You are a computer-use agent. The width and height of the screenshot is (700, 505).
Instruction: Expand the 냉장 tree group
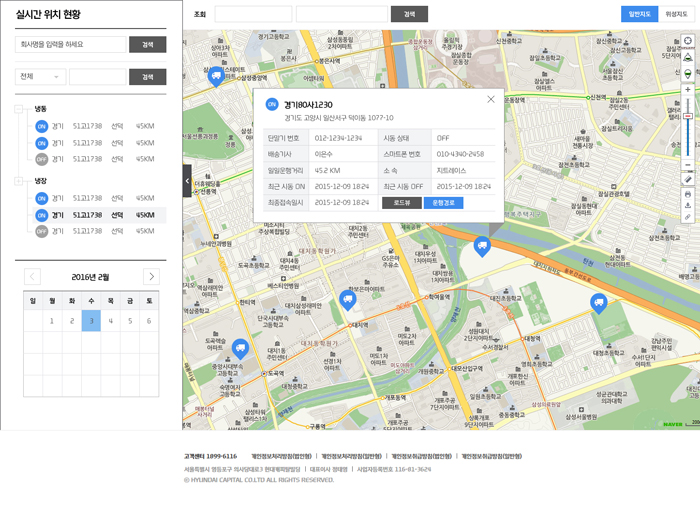19,181
